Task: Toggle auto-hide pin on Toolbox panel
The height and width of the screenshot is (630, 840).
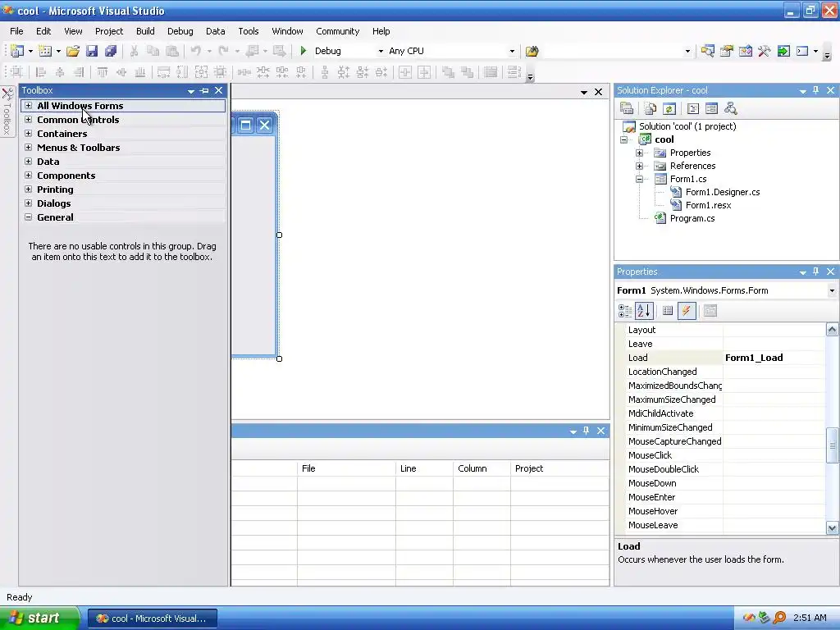Action: (x=204, y=90)
